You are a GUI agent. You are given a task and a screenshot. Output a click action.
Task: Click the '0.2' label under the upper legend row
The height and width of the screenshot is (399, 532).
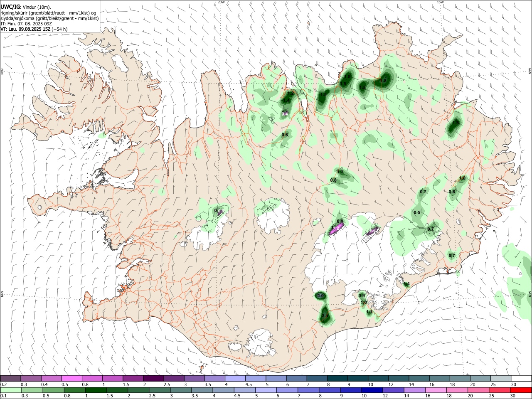coord(3,384)
